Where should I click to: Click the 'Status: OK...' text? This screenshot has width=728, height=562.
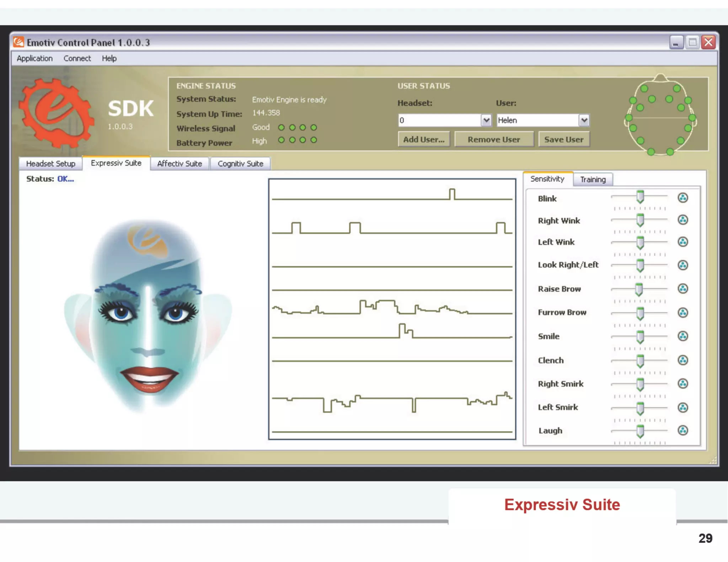[50, 179]
